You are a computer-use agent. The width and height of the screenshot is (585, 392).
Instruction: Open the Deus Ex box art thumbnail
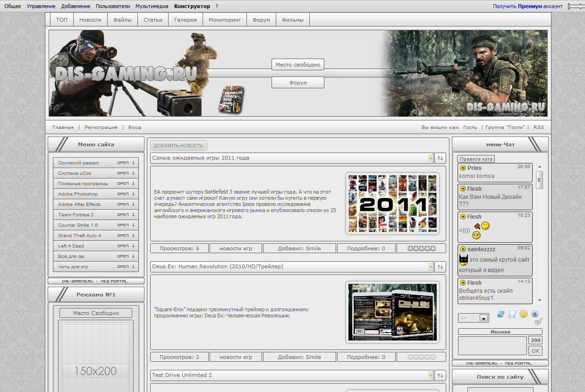pyautogui.click(x=392, y=312)
